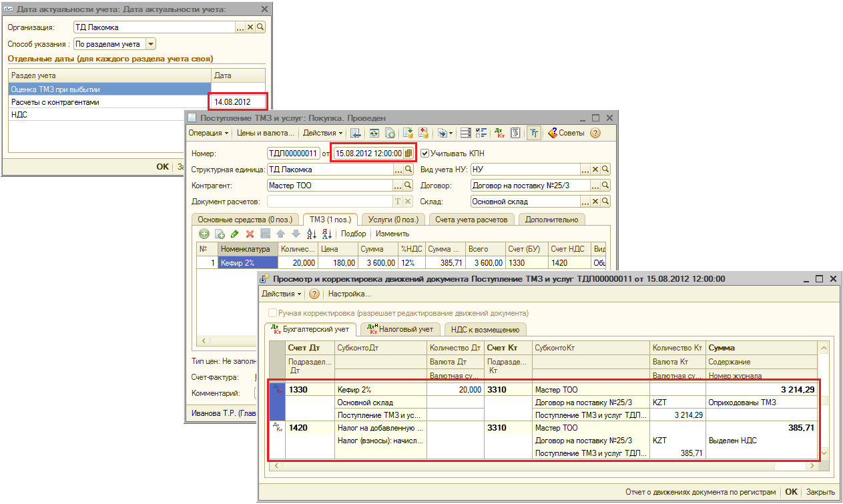Open the Услуги (0 поз.) tab
The width and height of the screenshot is (843, 504).
point(393,219)
